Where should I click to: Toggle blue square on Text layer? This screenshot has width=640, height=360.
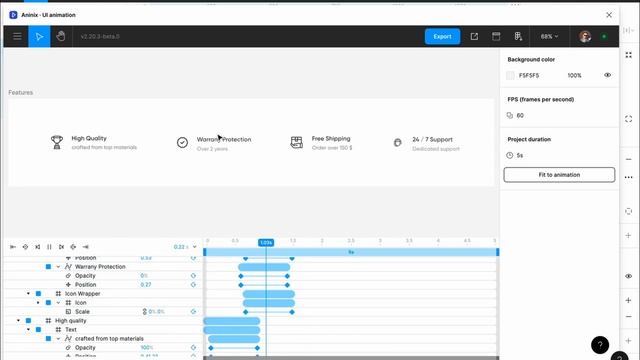click(x=38, y=330)
